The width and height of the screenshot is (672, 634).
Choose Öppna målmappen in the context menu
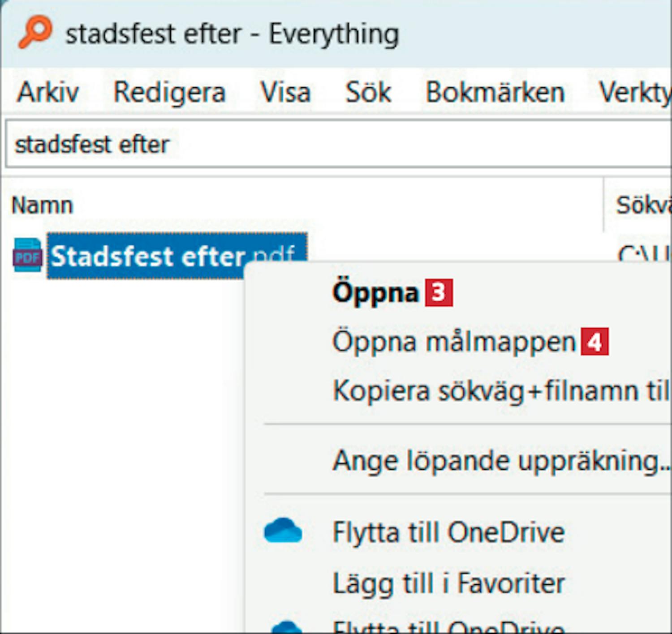pyautogui.click(x=453, y=342)
